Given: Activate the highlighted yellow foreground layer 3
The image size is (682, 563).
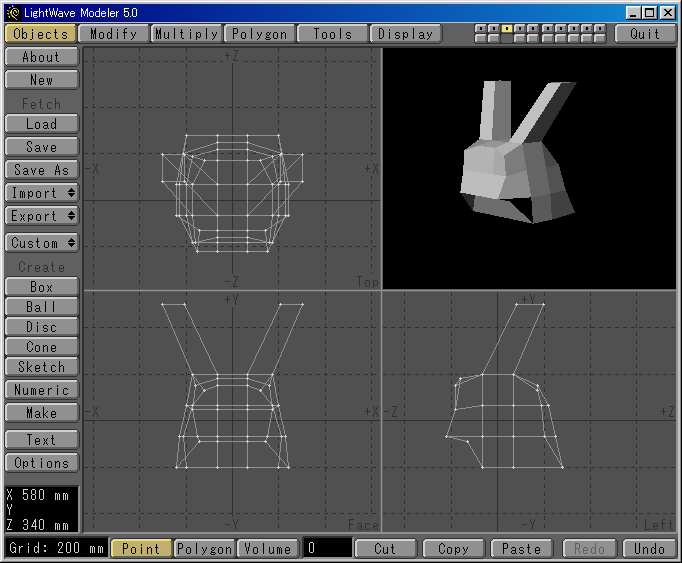Looking at the screenshot, I should pyautogui.click(x=507, y=29).
